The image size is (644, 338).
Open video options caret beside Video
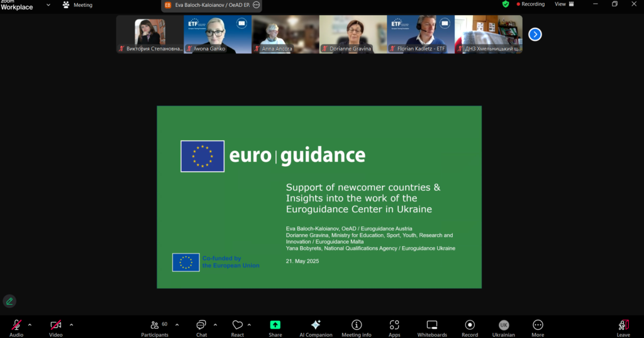pyautogui.click(x=71, y=325)
